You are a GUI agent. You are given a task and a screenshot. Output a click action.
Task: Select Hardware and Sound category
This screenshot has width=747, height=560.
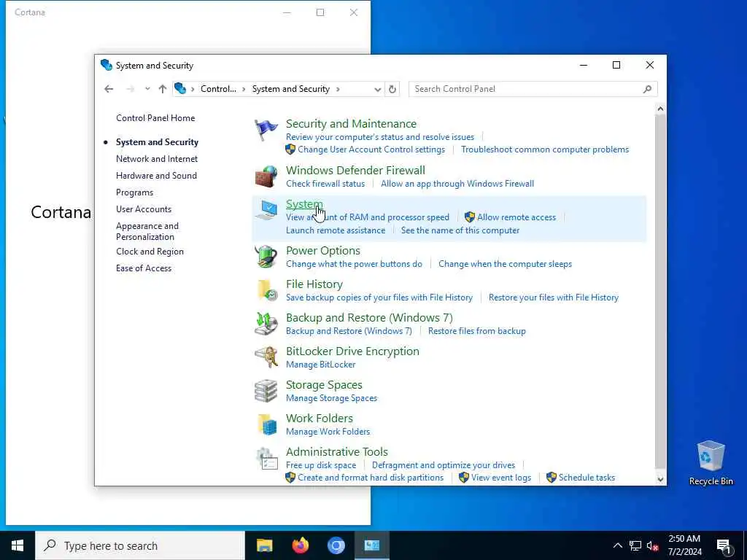156,176
